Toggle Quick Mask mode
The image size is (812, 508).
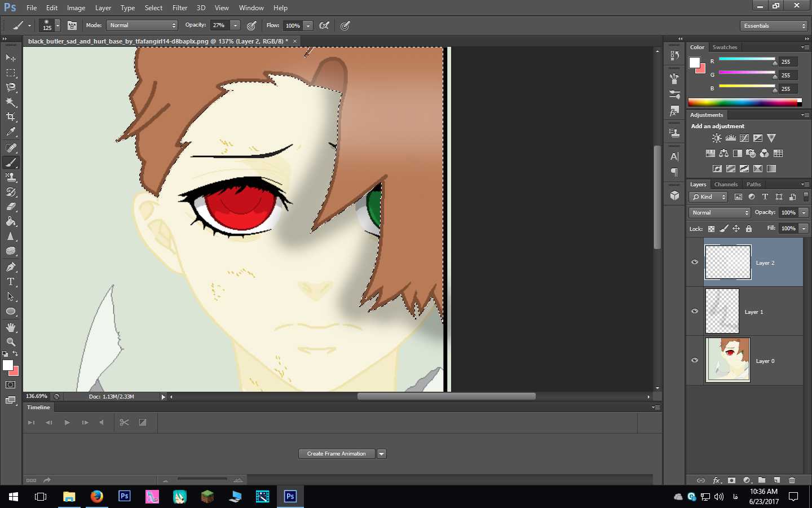point(11,385)
